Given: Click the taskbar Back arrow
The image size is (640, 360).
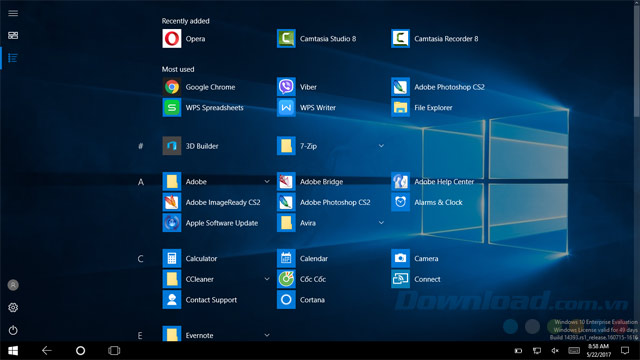Looking at the screenshot, I should pos(47,351).
